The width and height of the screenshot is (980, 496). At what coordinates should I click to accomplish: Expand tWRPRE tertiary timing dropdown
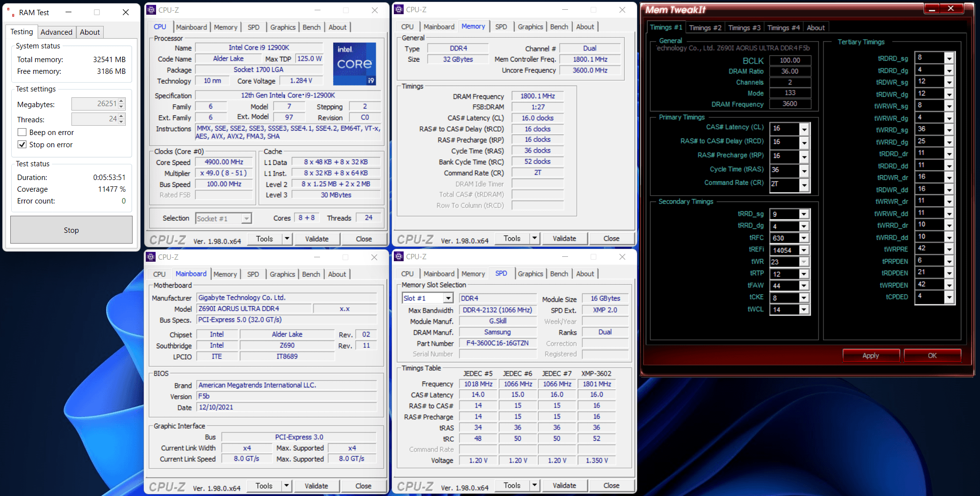(x=949, y=249)
